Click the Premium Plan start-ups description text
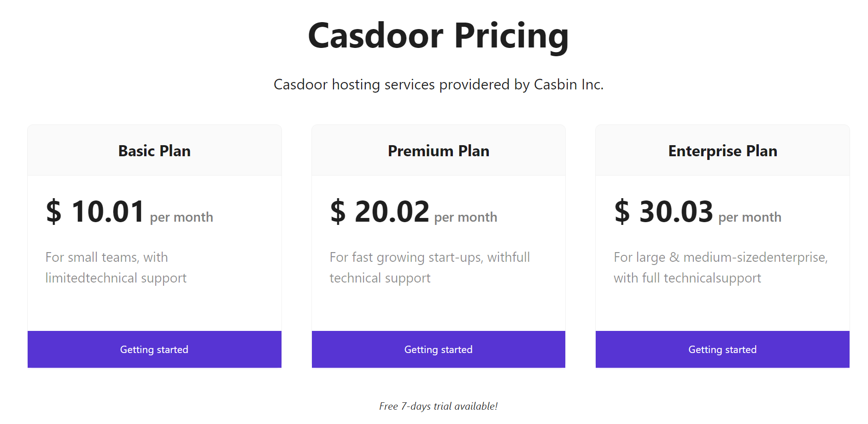 [429, 267]
